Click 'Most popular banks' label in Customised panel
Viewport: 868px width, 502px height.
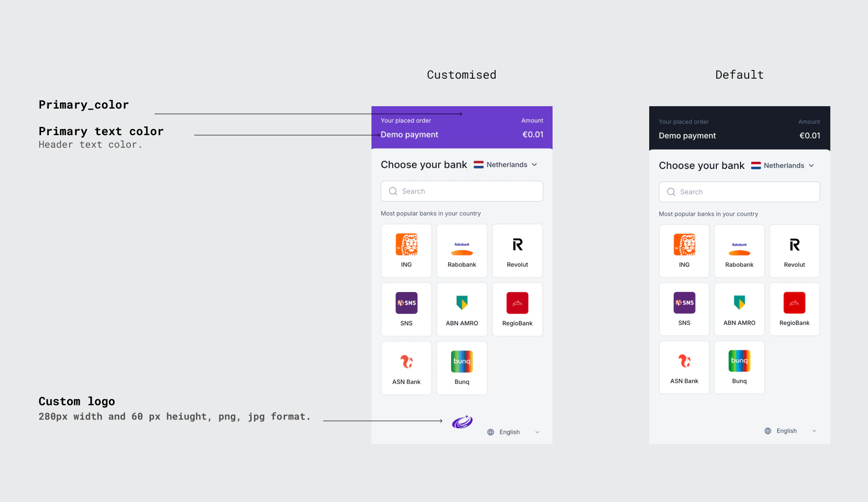click(431, 213)
